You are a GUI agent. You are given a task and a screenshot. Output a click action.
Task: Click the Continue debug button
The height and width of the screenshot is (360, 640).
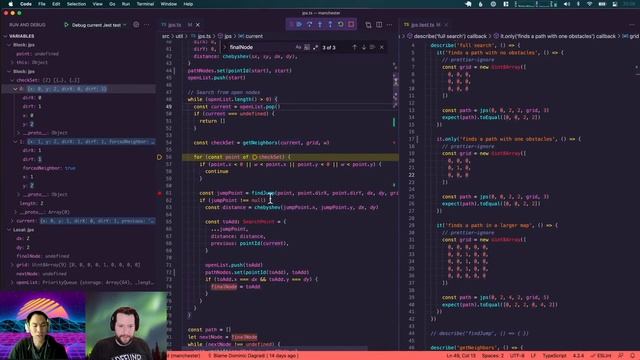[x=299, y=24]
